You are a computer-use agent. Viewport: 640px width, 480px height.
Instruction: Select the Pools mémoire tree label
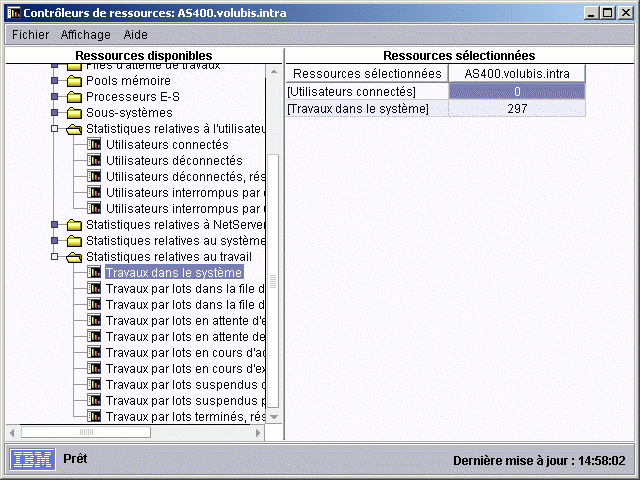(128, 81)
